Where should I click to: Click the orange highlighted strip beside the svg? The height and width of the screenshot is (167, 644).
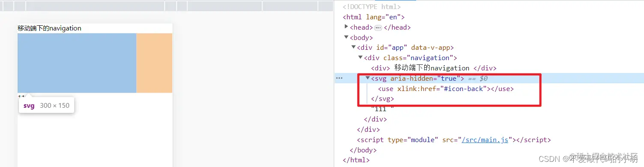pos(154,63)
